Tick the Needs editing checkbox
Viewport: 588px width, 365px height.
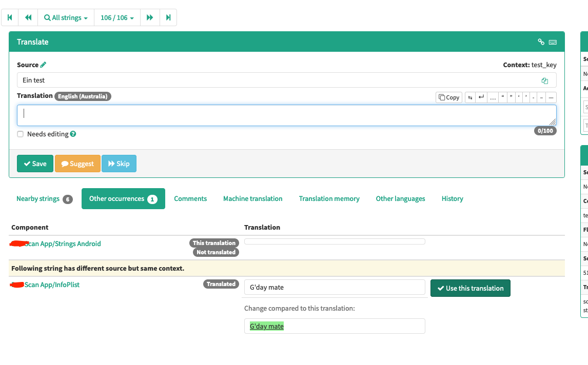click(x=20, y=134)
